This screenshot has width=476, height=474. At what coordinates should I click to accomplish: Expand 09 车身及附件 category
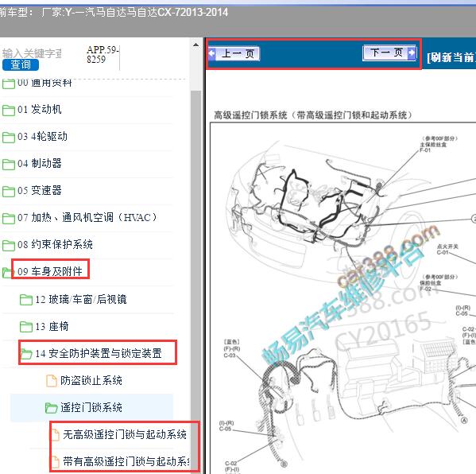click(x=50, y=271)
